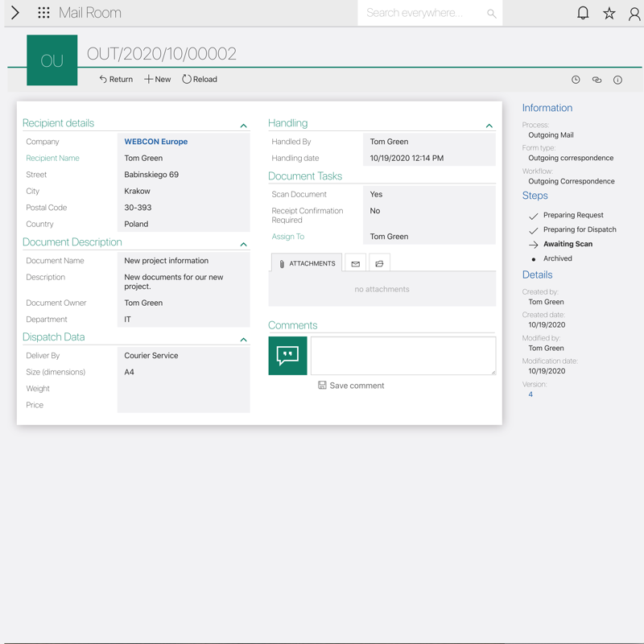
Task: Select the Attachments tab
Action: 307,263
